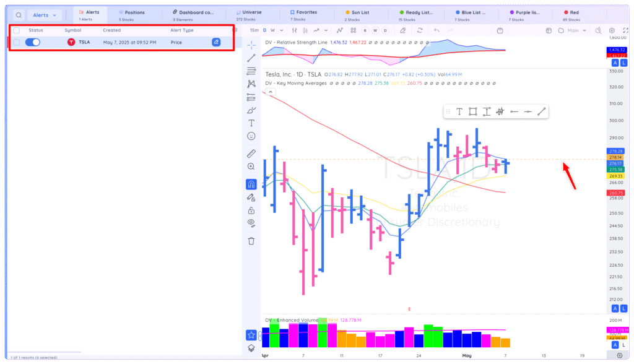Screen dimensions: 634x364
Task: Activate the magnet snap mode
Action: point(251,184)
